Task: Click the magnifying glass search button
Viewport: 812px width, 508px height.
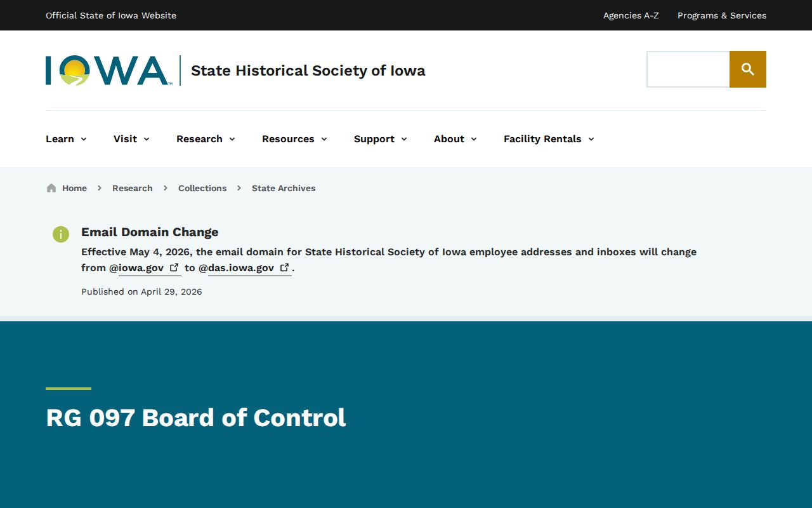Action: tap(748, 69)
